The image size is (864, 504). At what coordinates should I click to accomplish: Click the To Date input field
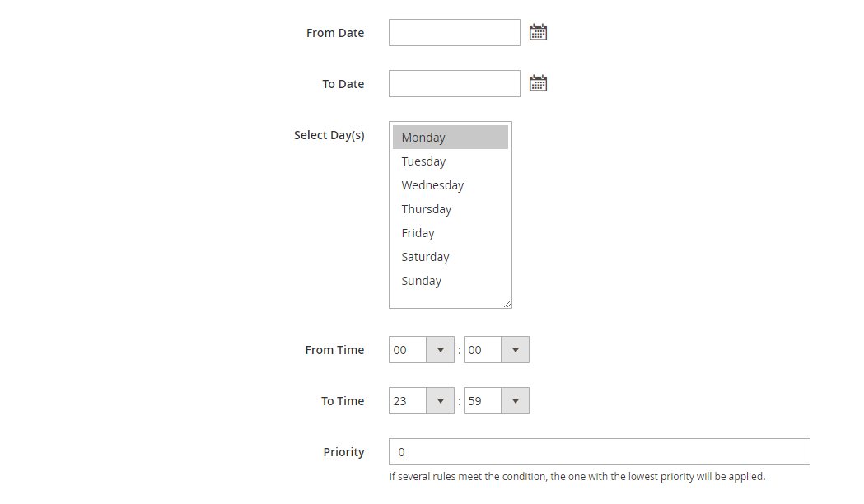point(454,84)
